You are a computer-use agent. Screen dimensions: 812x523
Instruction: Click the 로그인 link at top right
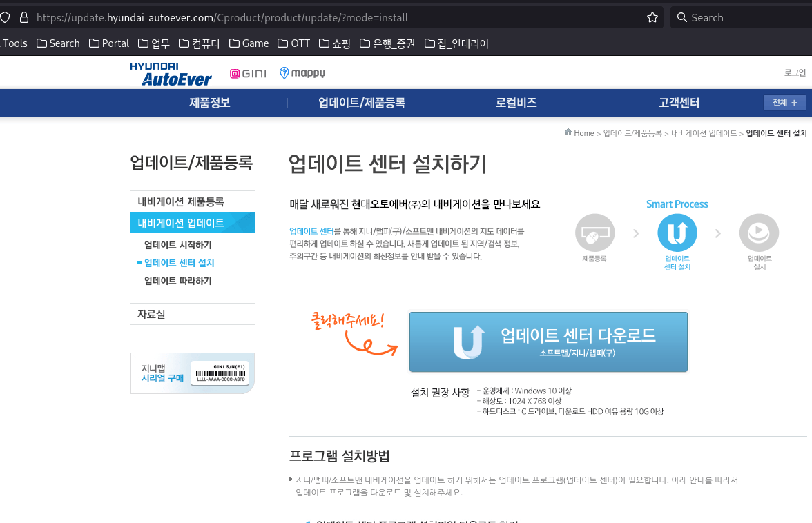pos(795,73)
